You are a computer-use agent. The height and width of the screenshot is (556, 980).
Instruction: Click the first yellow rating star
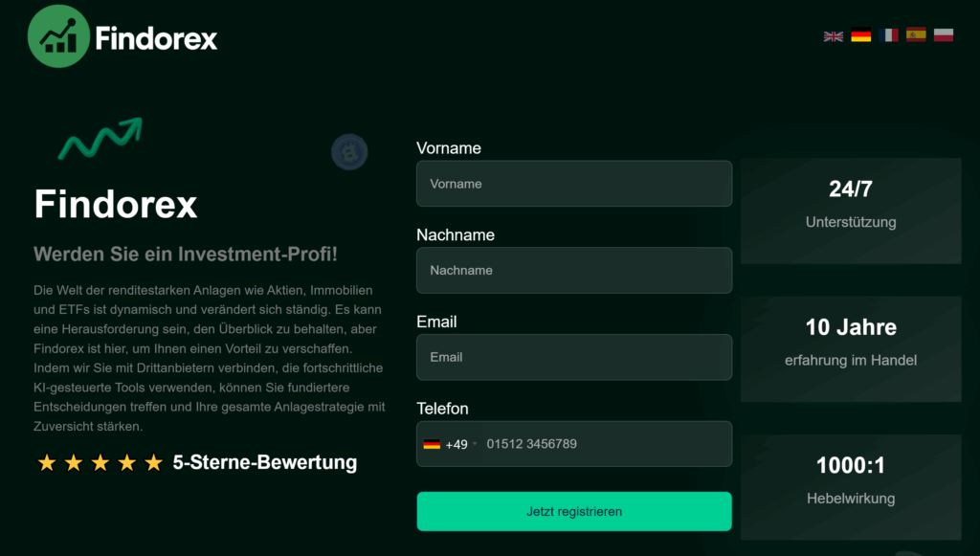click(46, 463)
